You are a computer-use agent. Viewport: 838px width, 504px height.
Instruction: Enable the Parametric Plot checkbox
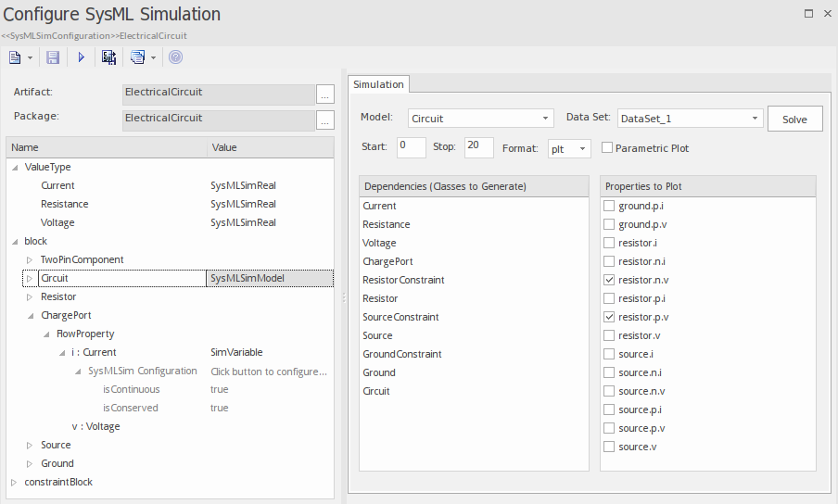coord(607,147)
